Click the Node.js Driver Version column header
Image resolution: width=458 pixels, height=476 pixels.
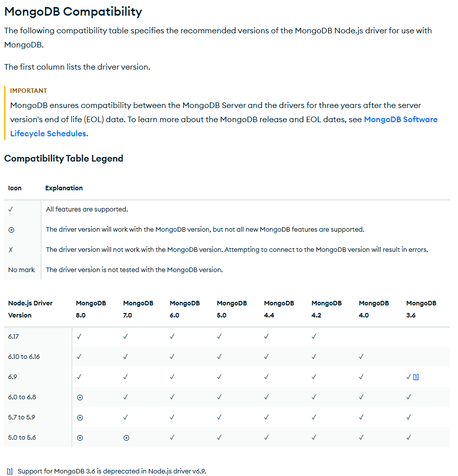click(30, 309)
